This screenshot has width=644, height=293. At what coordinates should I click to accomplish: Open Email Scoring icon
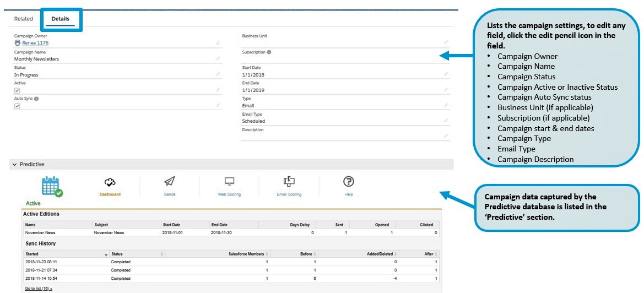[x=289, y=182]
